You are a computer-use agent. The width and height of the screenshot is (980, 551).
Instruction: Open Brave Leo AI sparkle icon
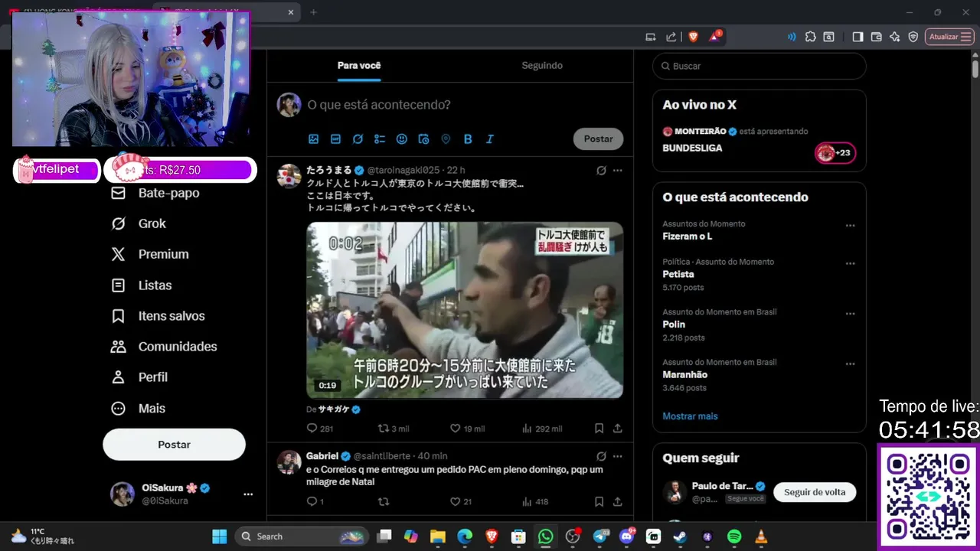(895, 37)
